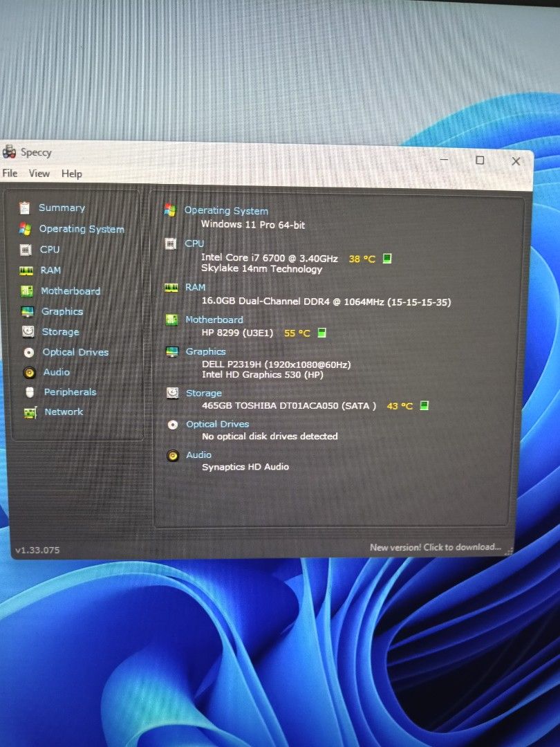Viewport: 560px width, 747px height.
Task: Select Graphics in the sidebar
Action: pos(62,311)
